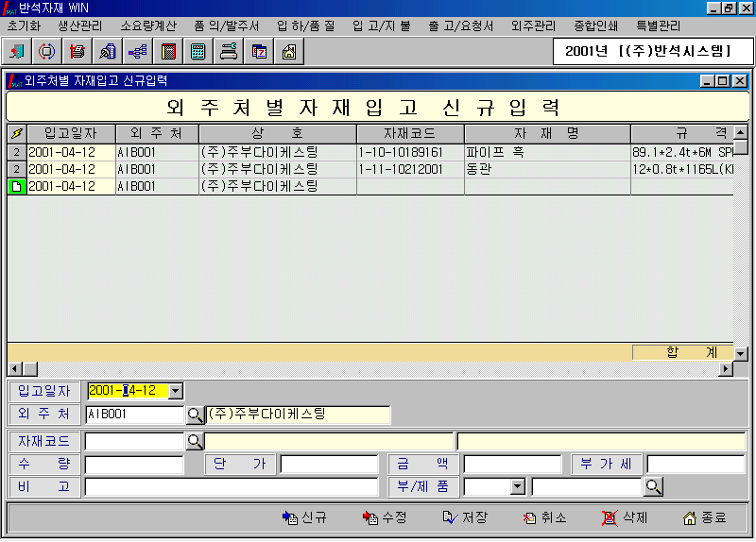Click the house icon in toolbar
This screenshot has height=542, width=756.
[288, 52]
